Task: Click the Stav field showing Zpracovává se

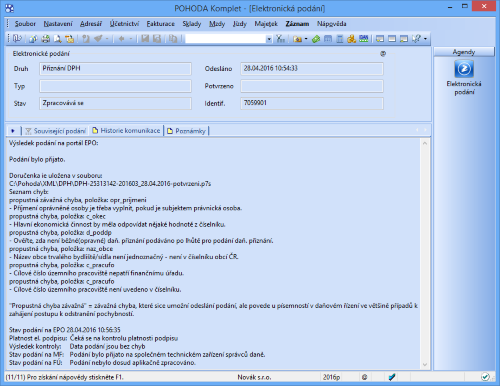Action: (115, 103)
